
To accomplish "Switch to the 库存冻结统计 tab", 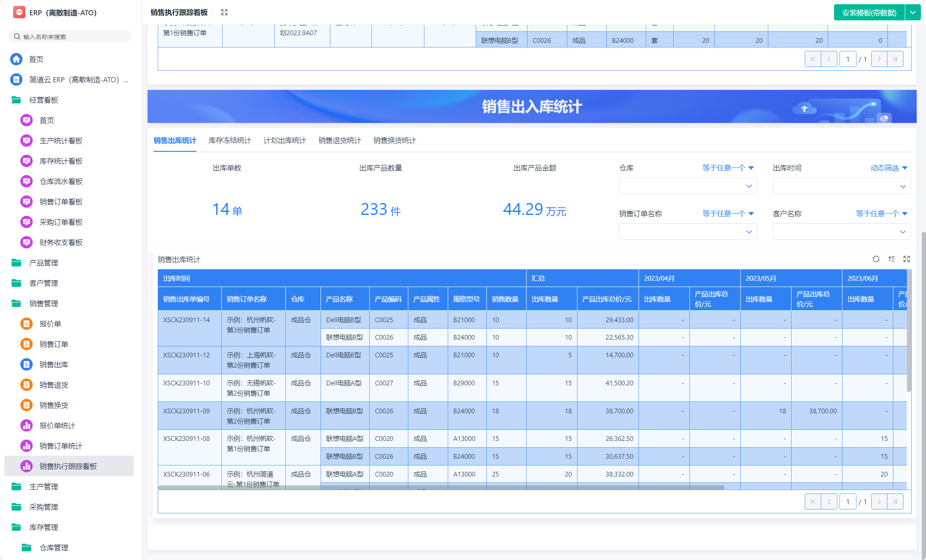I will pos(230,140).
